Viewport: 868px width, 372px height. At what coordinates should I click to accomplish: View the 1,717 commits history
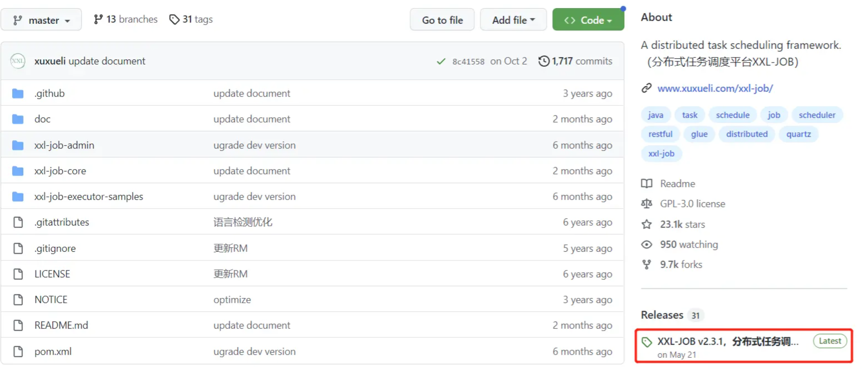point(582,61)
